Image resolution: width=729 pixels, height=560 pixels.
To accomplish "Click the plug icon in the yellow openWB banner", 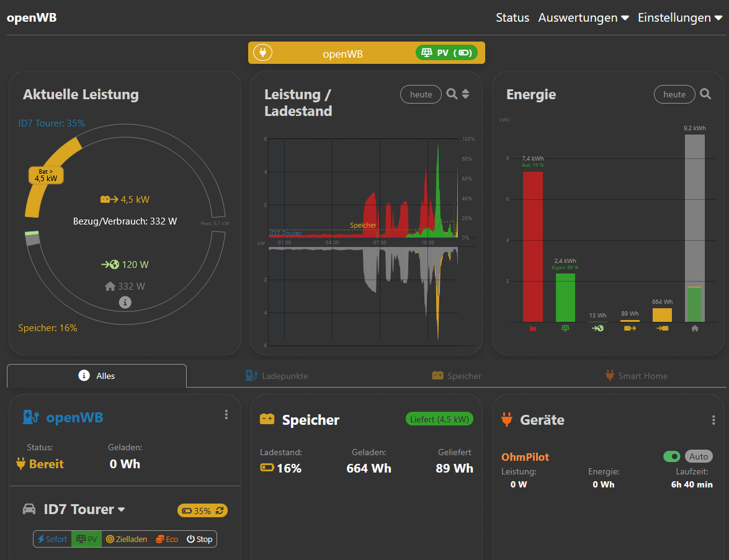I will click(x=262, y=53).
